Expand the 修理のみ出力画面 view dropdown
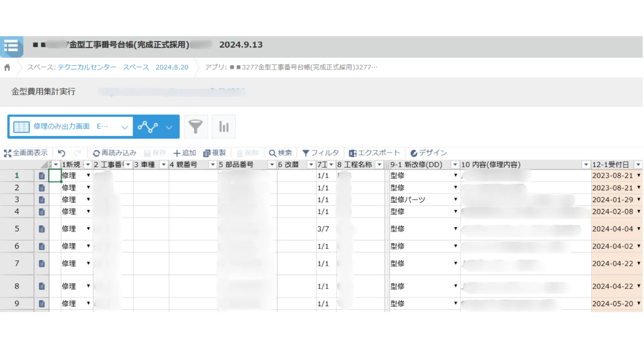Screen dimensions: 644x362 click(x=124, y=127)
